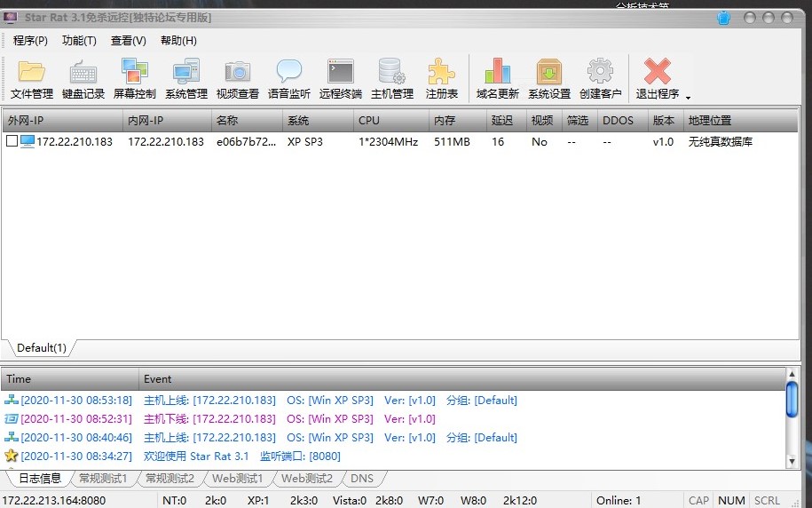Click the log panel scroll up arrow

tap(792, 374)
